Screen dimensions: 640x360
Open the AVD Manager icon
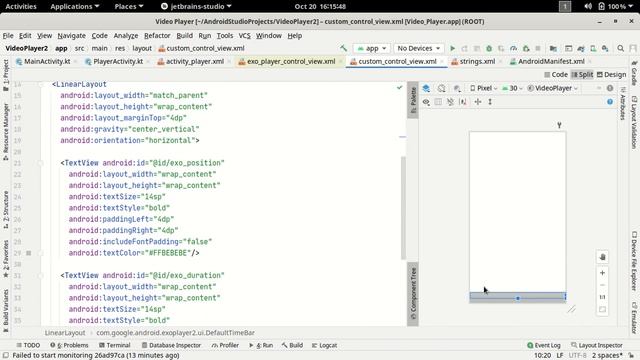(593, 48)
